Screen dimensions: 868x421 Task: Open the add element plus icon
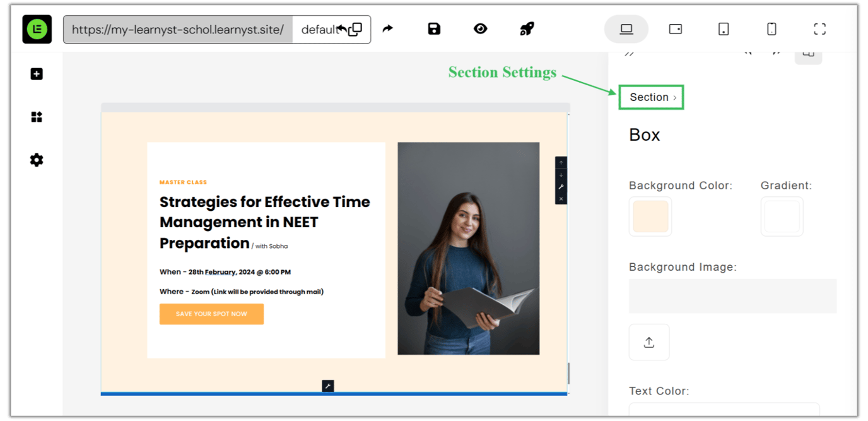pos(37,74)
